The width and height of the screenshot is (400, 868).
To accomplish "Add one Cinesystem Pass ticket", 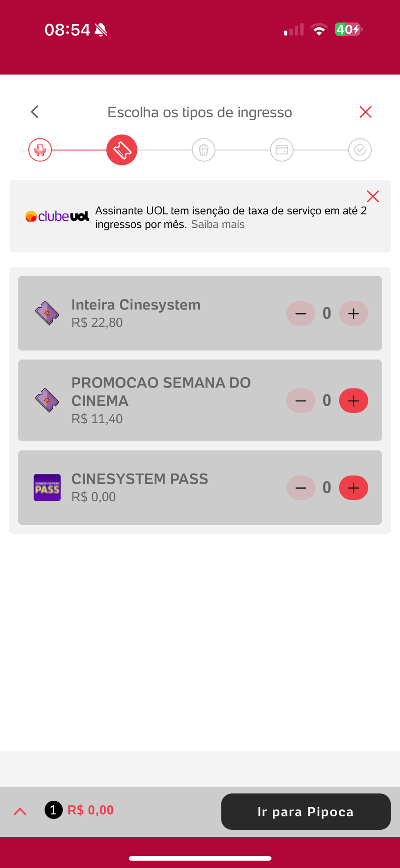I will 354,488.
